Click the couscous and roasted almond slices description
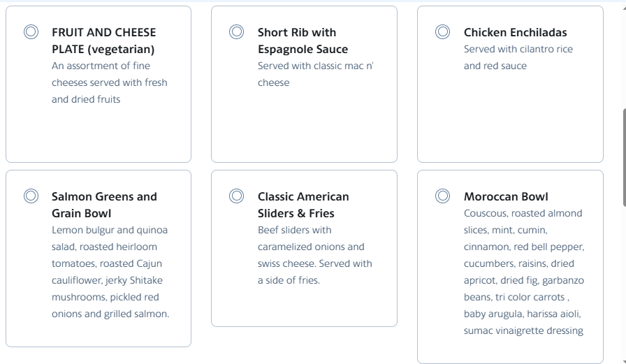 (523, 272)
